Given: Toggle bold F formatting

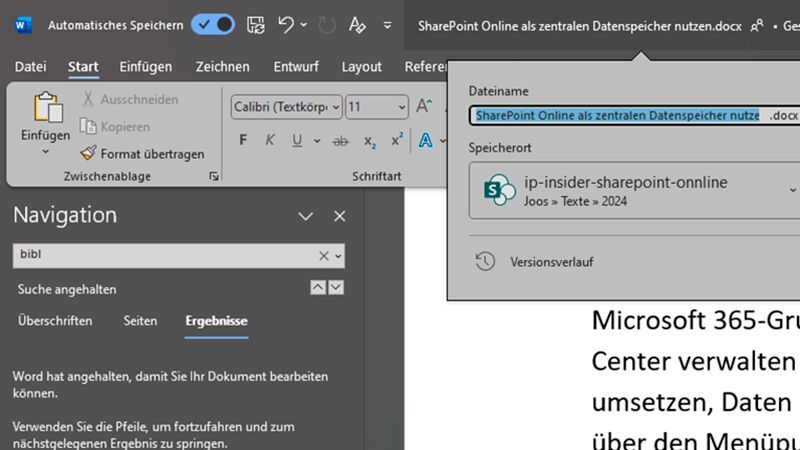Looking at the screenshot, I should pyautogui.click(x=243, y=140).
